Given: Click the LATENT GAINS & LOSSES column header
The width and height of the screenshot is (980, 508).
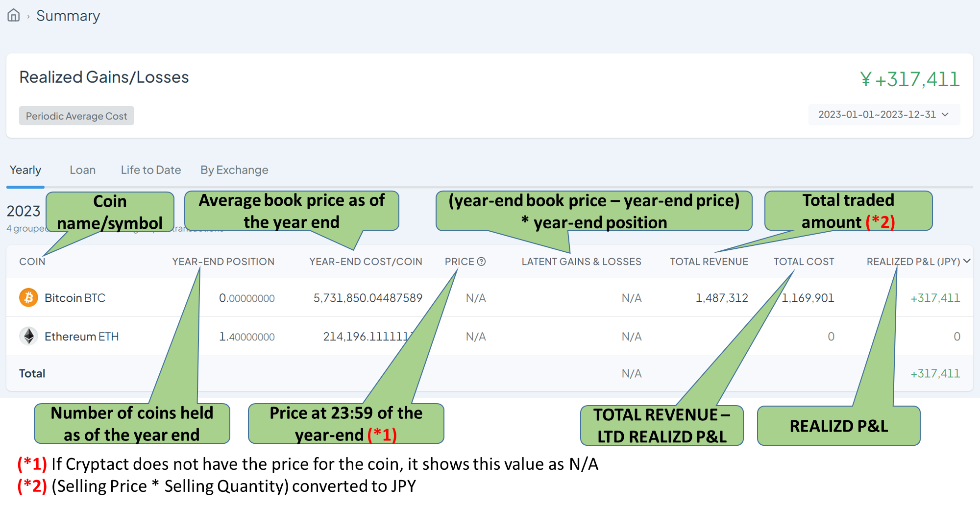Looking at the screenshot, I should [x=582, y=262].
